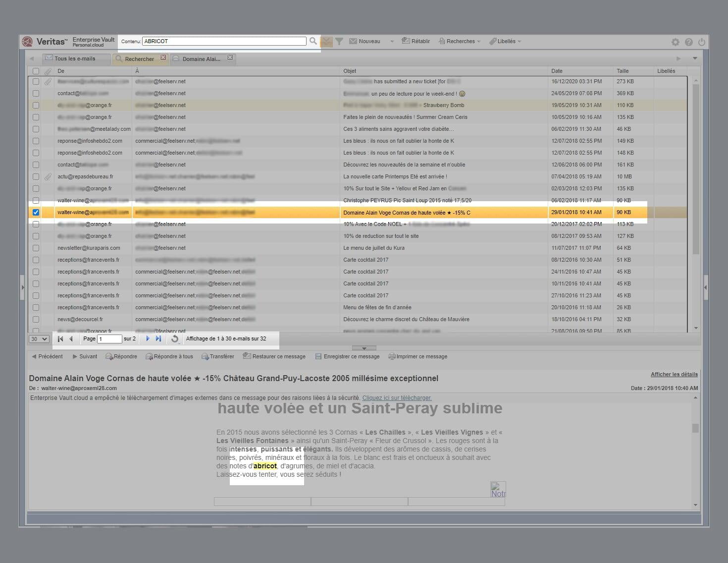Viewport: 728px width, 563px height.
Task: Click paperclip icon on actu@repasdebureau.fr row
Action: (x=48, y=176)
